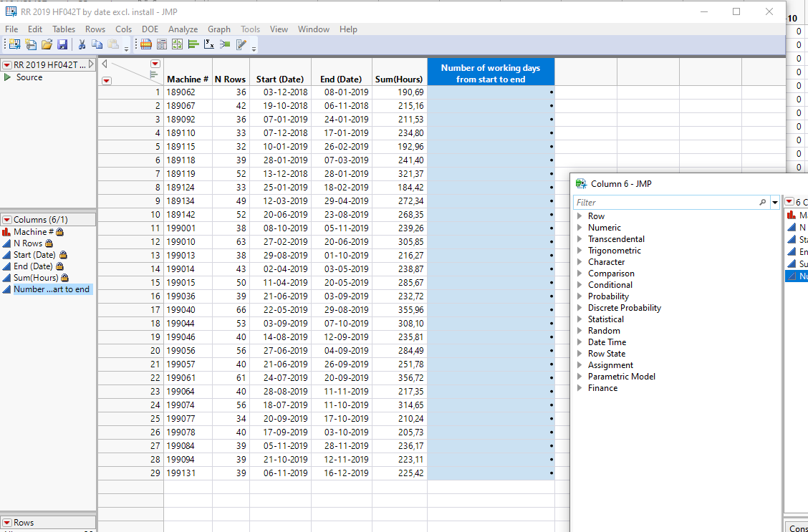Click the lock icon beside Machine # column
Image resolution: width=808 pixels, height=532 pixels.
coord(60,232)
